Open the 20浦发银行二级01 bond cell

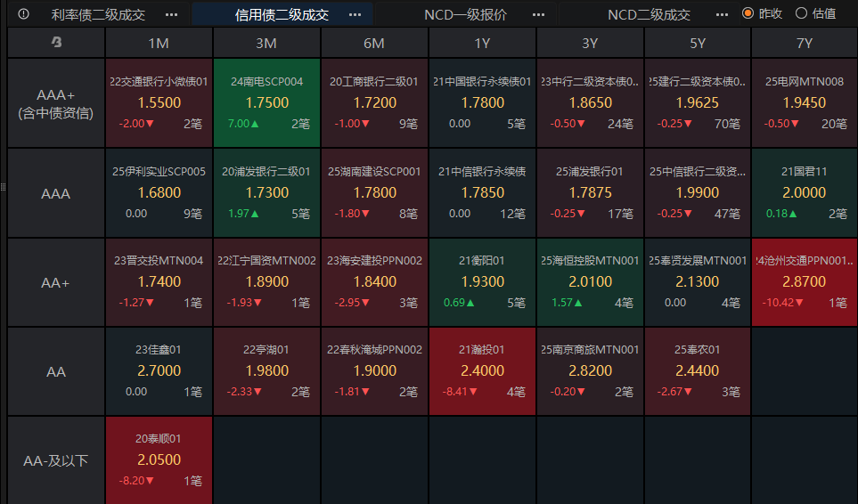point(266,193)
